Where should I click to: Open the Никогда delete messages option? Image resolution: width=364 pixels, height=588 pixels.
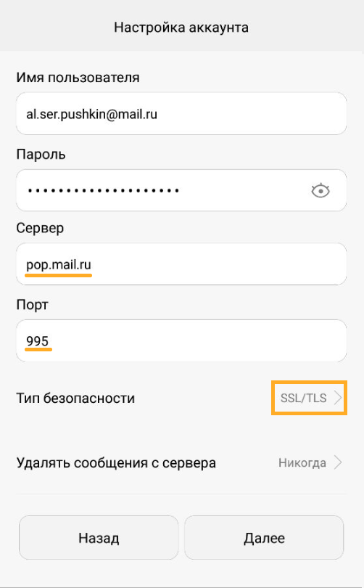302,462
